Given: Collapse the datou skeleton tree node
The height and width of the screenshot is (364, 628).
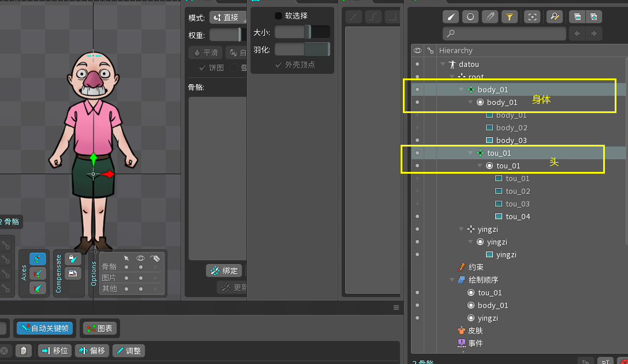Looking at the screenshot, I should tap(443, 65).
